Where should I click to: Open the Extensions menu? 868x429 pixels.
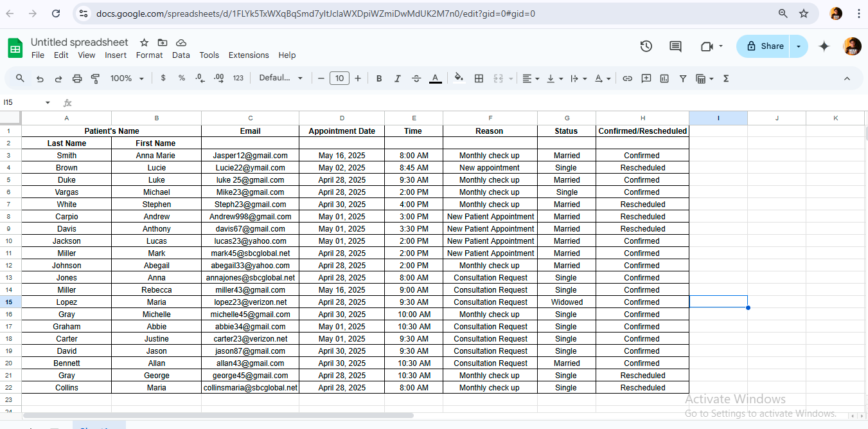coord(249,55)
